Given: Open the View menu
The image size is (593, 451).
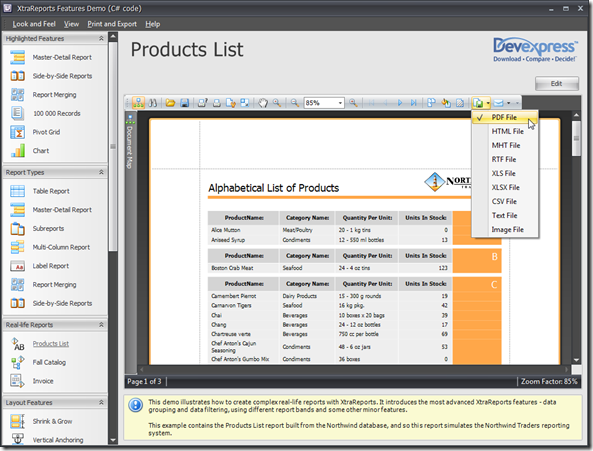Looking at the screenshot, I should coord(71,24).
